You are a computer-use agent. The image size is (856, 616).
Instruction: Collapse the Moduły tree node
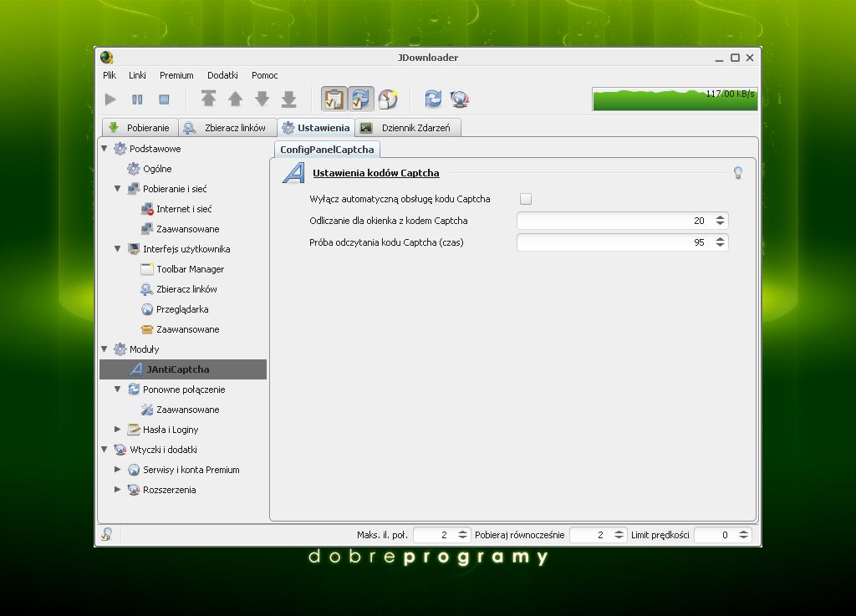click(104, 349)
